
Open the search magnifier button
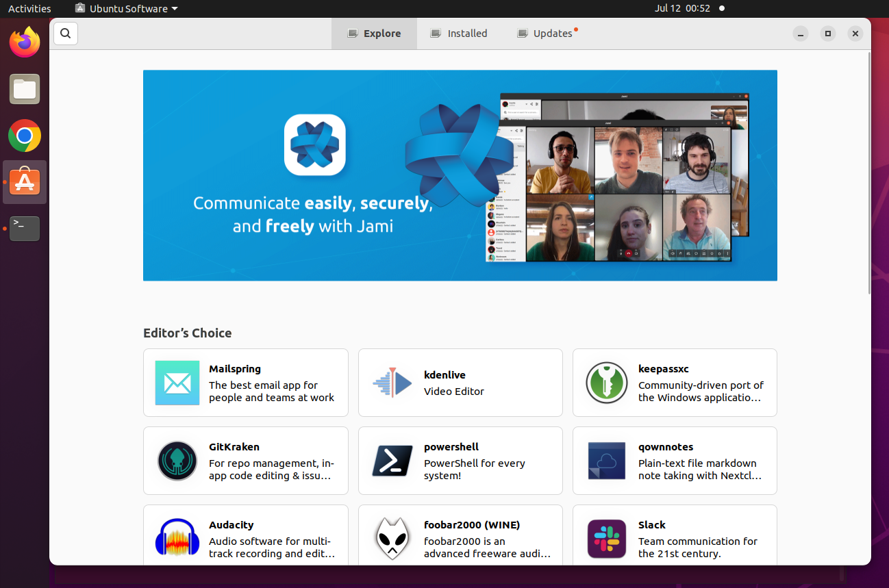(x=66, y=33)
